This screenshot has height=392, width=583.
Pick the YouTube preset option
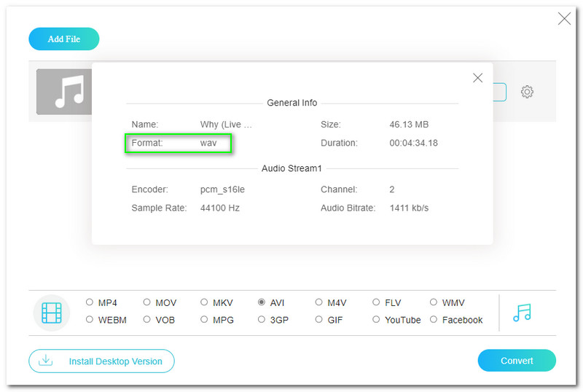click(376, 320)
